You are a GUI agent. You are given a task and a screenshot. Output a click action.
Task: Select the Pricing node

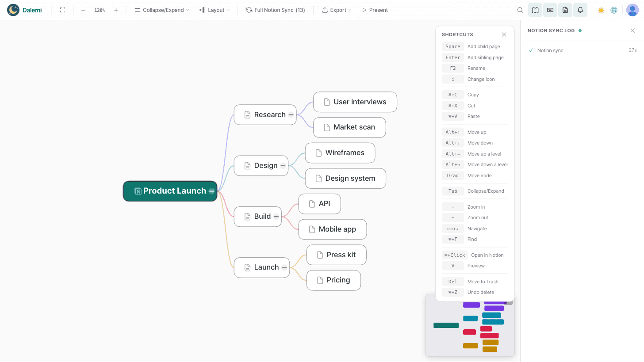[334, 280]
